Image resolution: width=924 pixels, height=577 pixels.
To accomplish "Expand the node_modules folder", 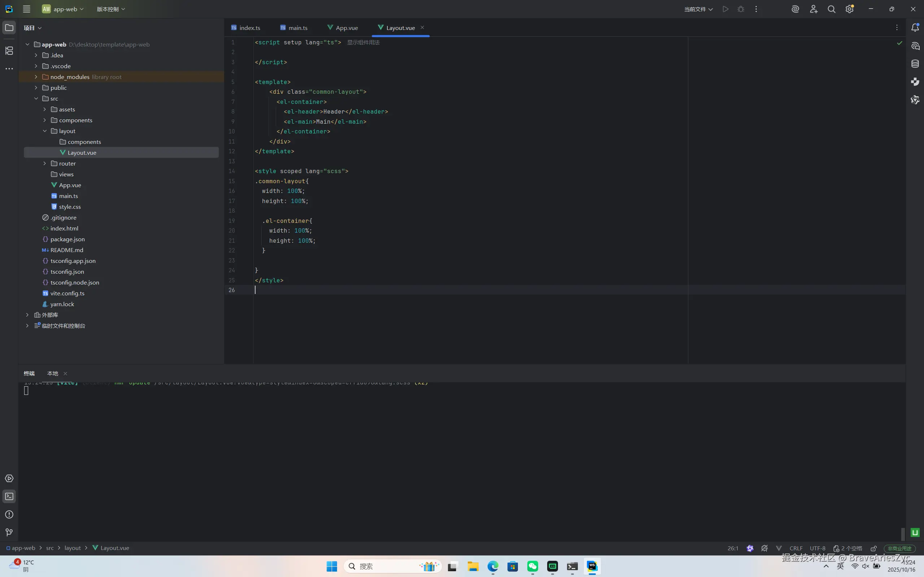I will [x=36, y=77].
